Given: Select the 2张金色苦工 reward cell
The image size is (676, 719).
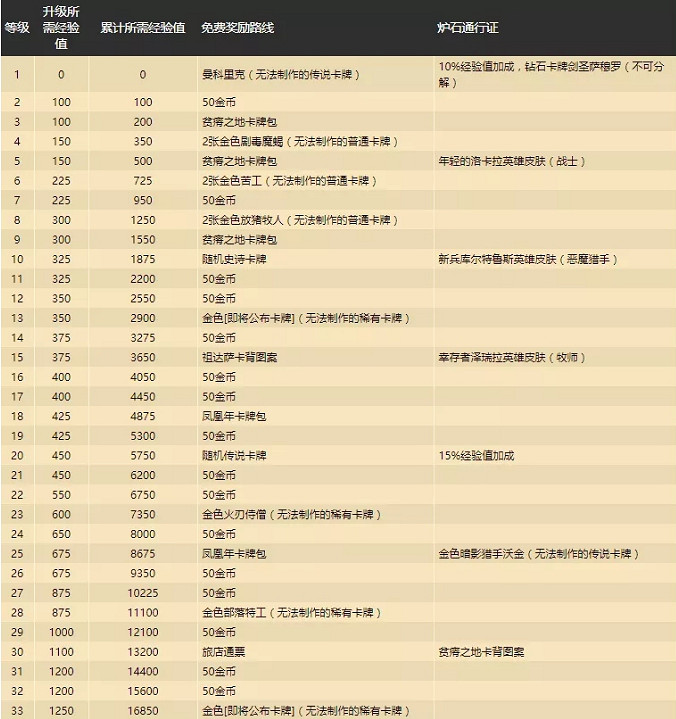Looking at the screenshot, I should pos(289,181).
